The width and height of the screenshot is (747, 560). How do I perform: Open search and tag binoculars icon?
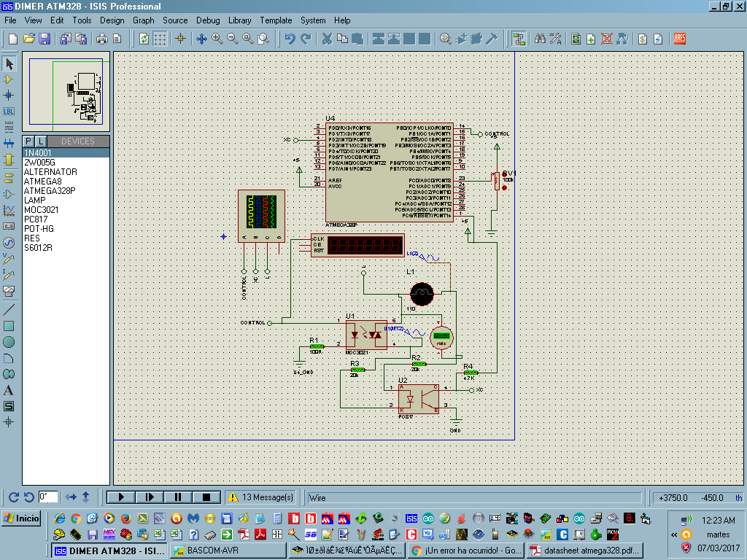coord(540,39)
